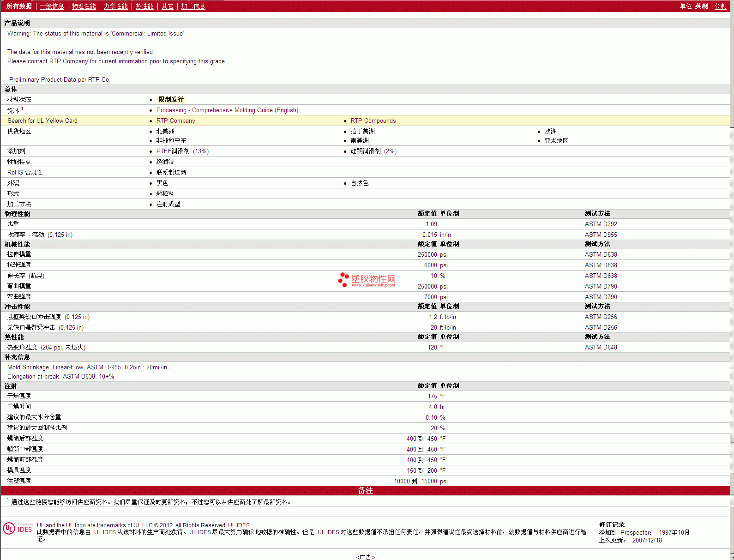Select the 拉伸模量 row label

pos(19,254)
